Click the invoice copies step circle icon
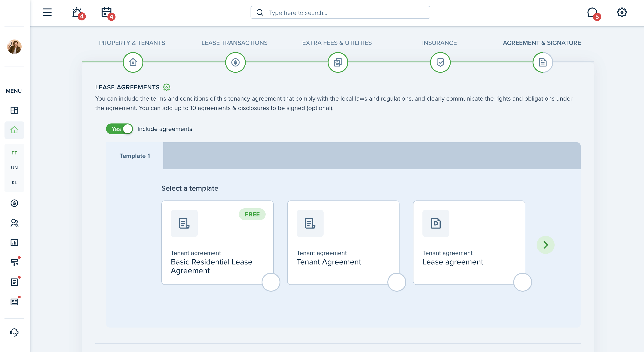This screenshot has height=352, width=644. pos(338,62)
